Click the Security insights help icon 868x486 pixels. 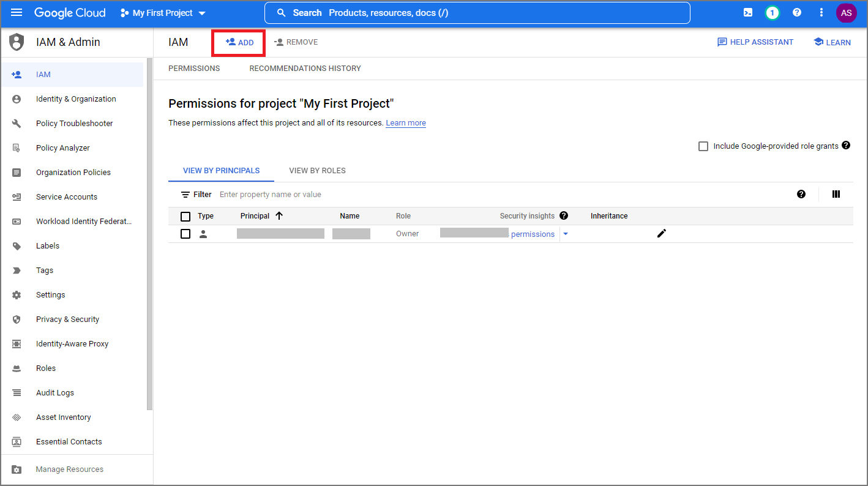tap(564, 215)
